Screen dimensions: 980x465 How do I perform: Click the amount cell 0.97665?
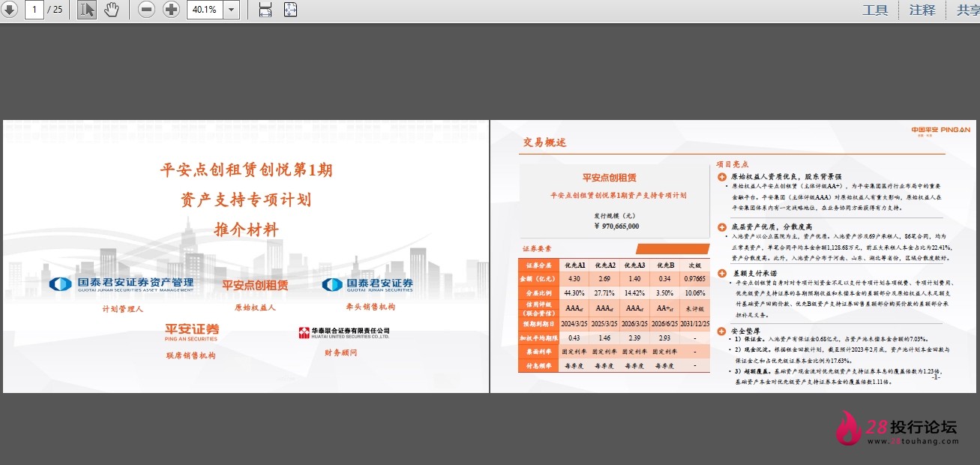tap(697, 279)
